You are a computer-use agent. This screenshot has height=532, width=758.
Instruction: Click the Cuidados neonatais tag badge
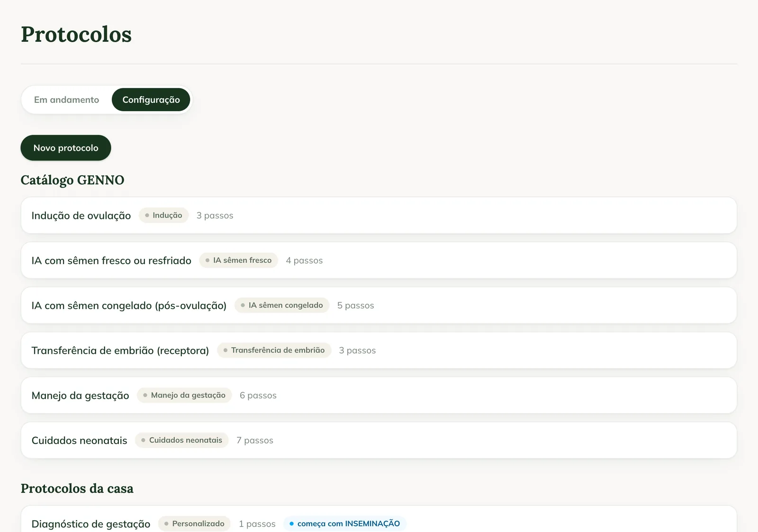[x=181, y=440]
